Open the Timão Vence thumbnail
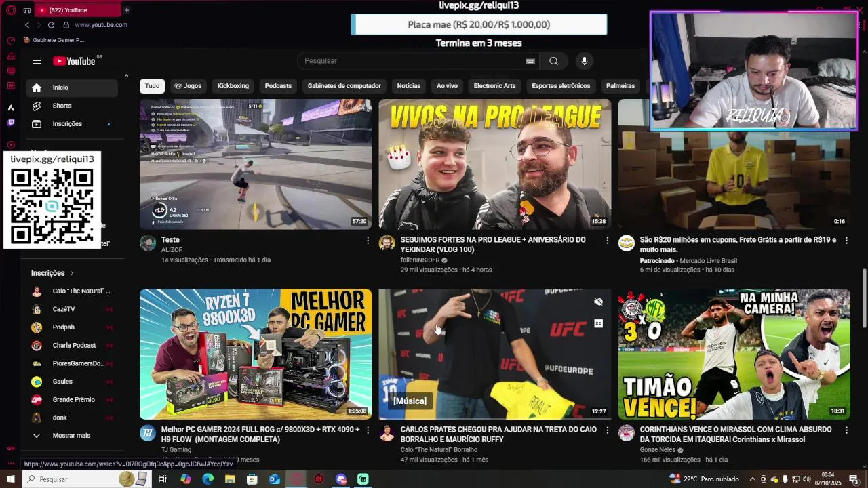868x488 pixels. click(x=734, y=354)
